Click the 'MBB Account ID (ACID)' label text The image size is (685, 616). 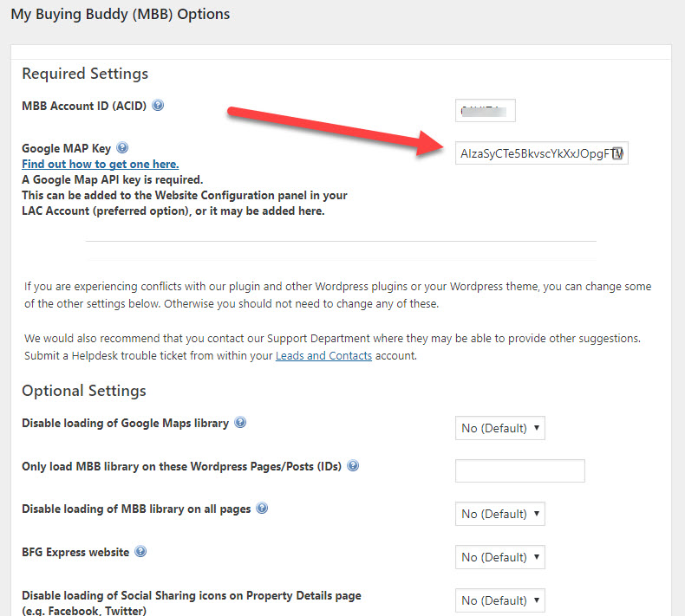click(84, 106)
